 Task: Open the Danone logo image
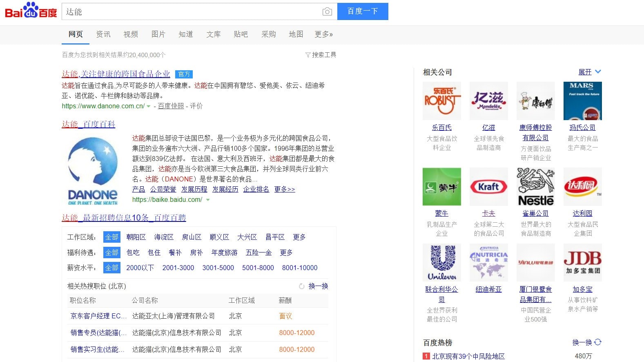(x=93, y=171)
